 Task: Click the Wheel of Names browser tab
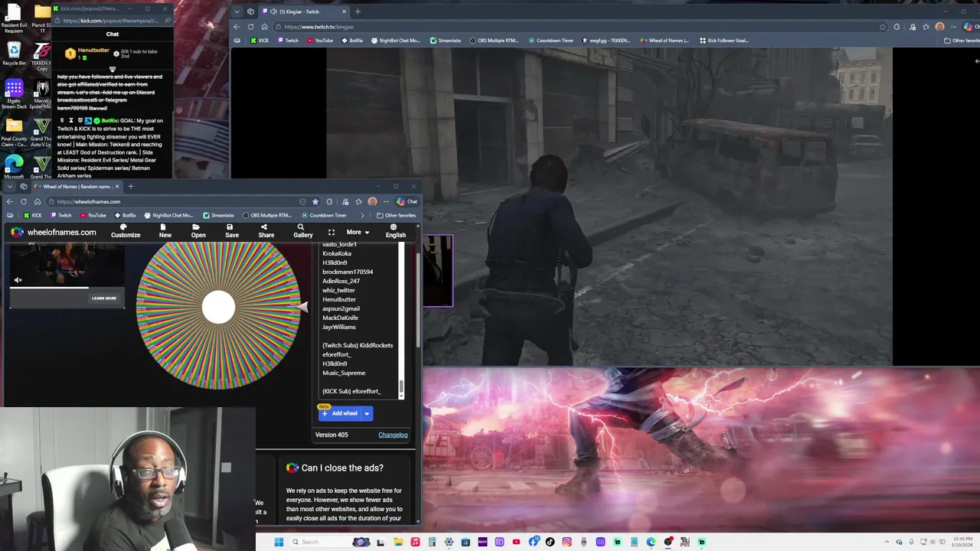(x=77, y=187)
